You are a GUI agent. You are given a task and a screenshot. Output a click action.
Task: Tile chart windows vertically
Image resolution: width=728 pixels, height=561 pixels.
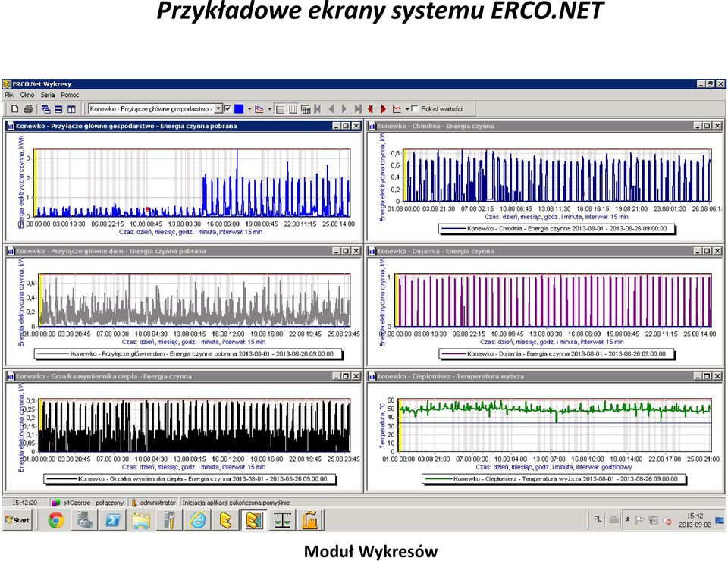pos(71,109)
